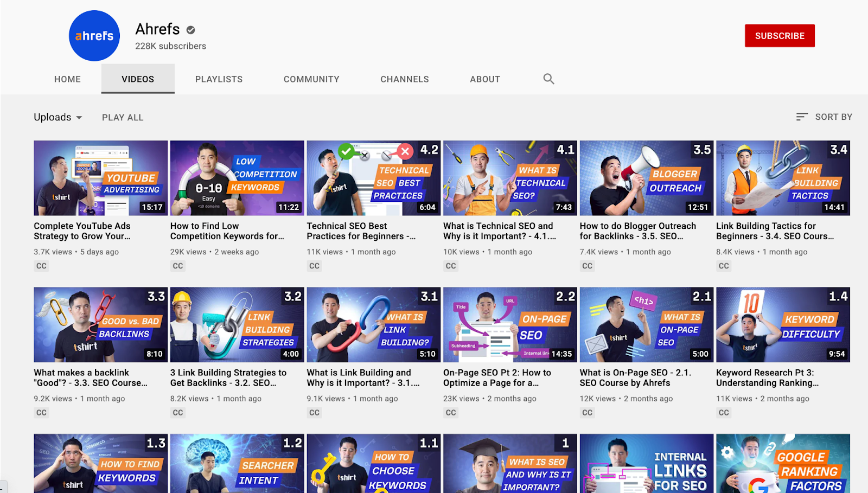Click the Sort By lines icon
868x493 pixels.
(802, 117)
